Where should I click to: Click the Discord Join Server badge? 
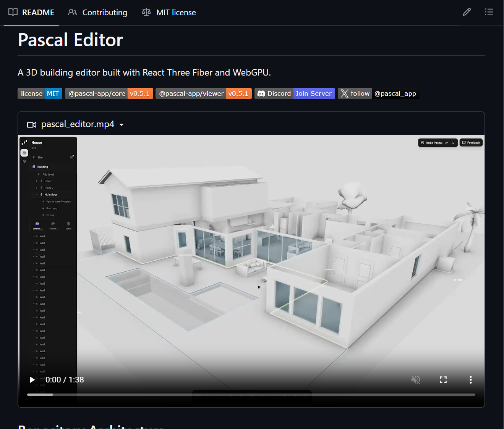(295, 94)
